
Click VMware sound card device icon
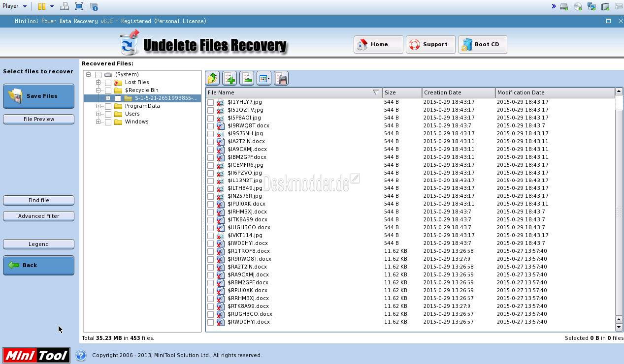605,6
